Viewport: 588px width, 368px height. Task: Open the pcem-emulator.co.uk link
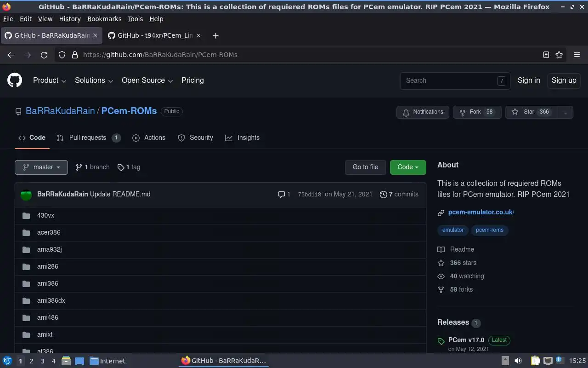(x=481, y=212)
